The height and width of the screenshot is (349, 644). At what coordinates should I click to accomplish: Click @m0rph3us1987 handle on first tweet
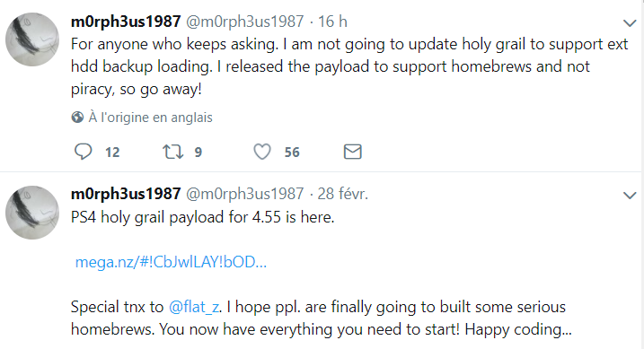[x=245, y=22]
